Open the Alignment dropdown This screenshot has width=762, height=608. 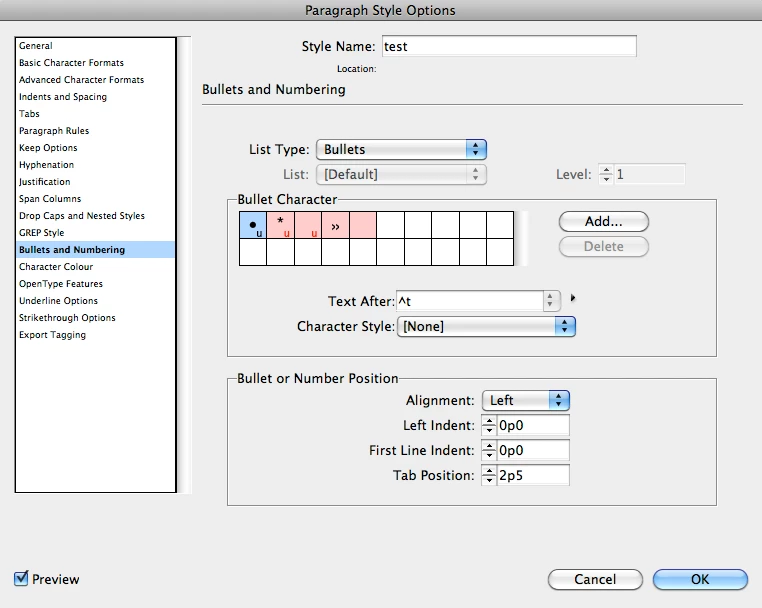point(525,400)
